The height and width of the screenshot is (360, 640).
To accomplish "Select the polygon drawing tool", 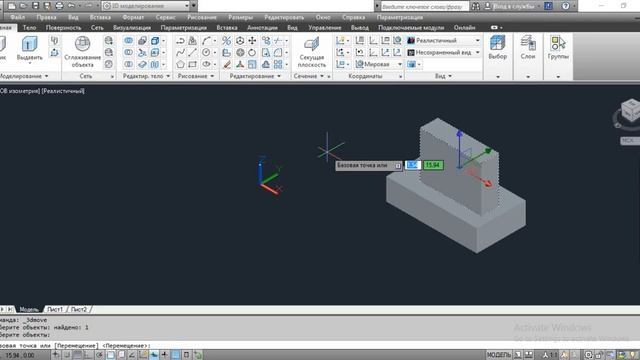I will pyautogui.click(x=180, y=64).
